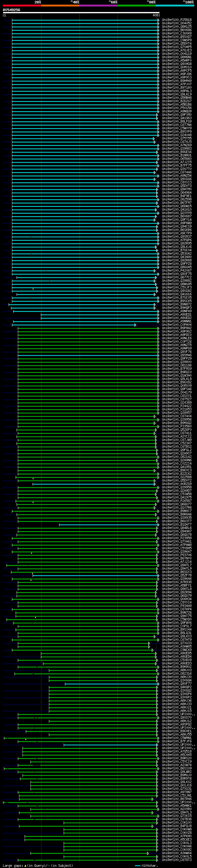The height and width of the screenshot is (868, 197).
Task: Open hit UniRef100_P25818
Action: 176,20
